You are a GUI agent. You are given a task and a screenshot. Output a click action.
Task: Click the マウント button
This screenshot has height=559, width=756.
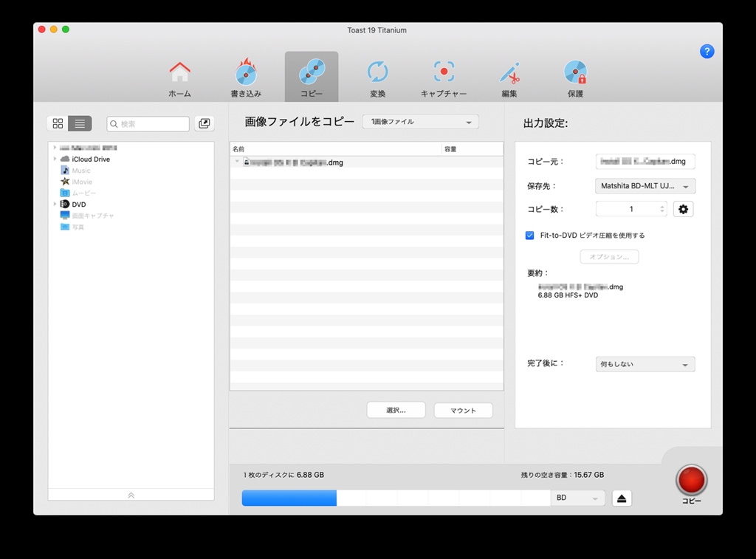click(464, 410)
